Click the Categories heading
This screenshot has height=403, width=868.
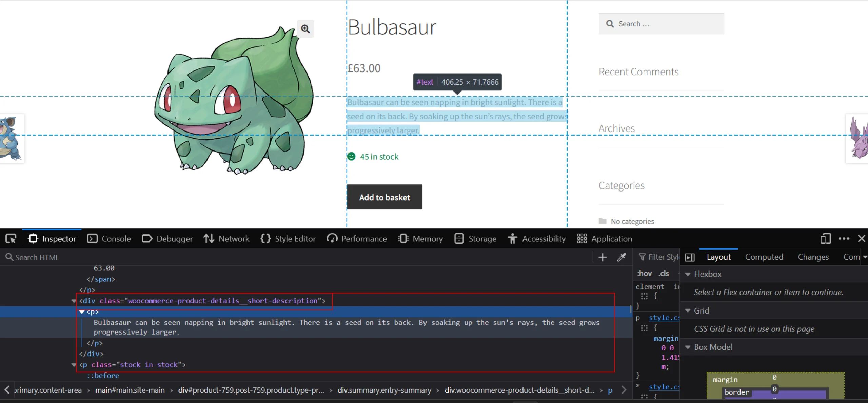pyautogui.click(x=621, y=185)
